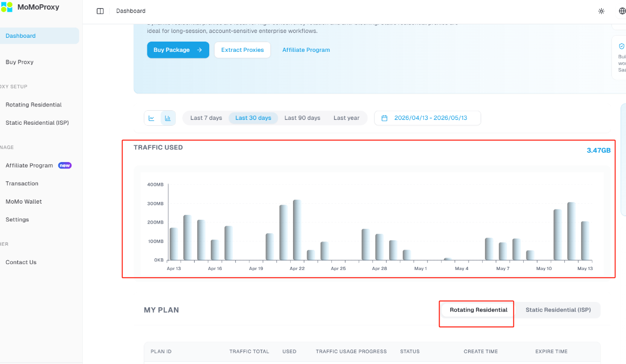Click the calendar icon in date range
This screenshot has width=626, height=364.
click(384, 118)
